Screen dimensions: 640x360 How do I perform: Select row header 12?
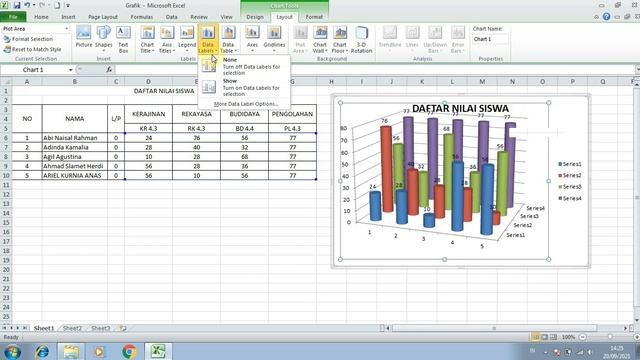6,194
